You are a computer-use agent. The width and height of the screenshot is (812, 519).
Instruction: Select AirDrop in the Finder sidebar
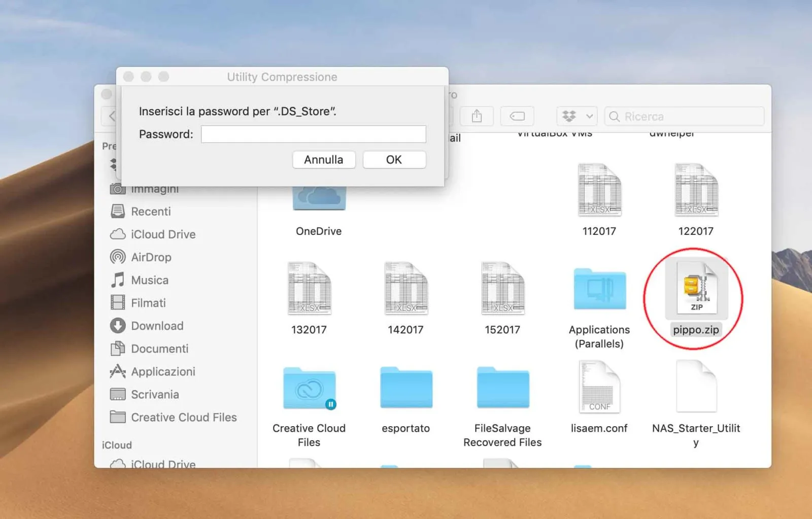tap(153, 257)
